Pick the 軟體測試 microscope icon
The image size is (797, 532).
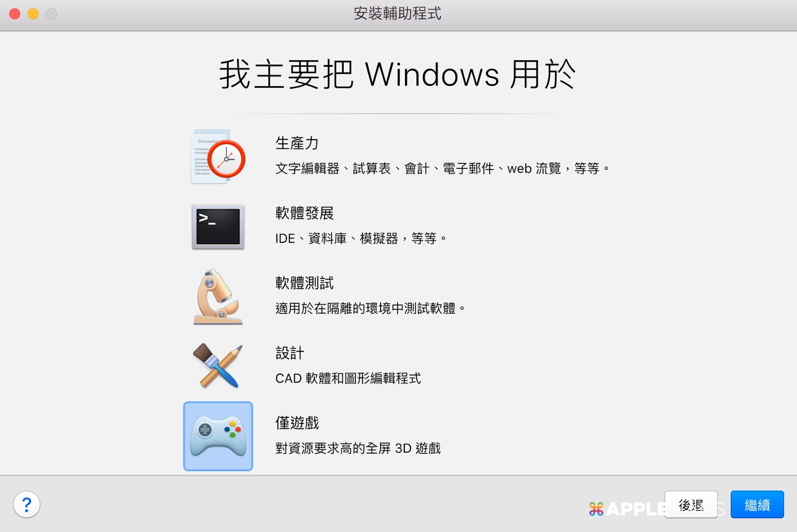coord(218,297)
